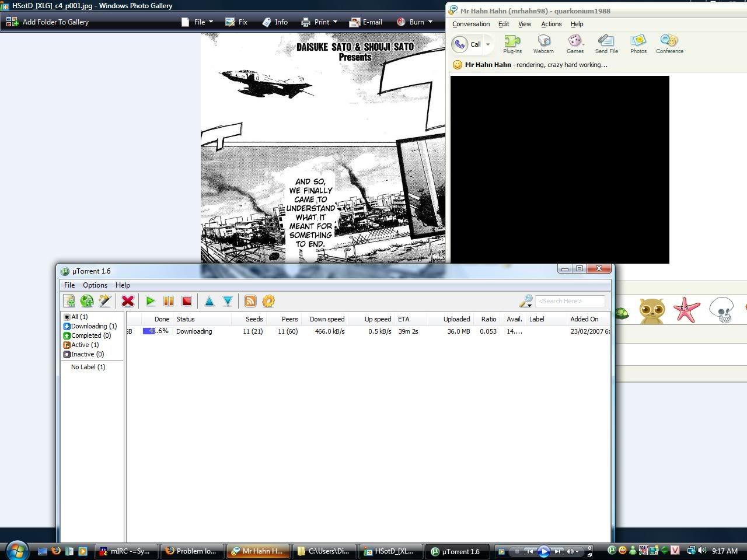Select the All (1) category in µTorrent sidebar
The image size is (747, 560).
coord(75,317)
